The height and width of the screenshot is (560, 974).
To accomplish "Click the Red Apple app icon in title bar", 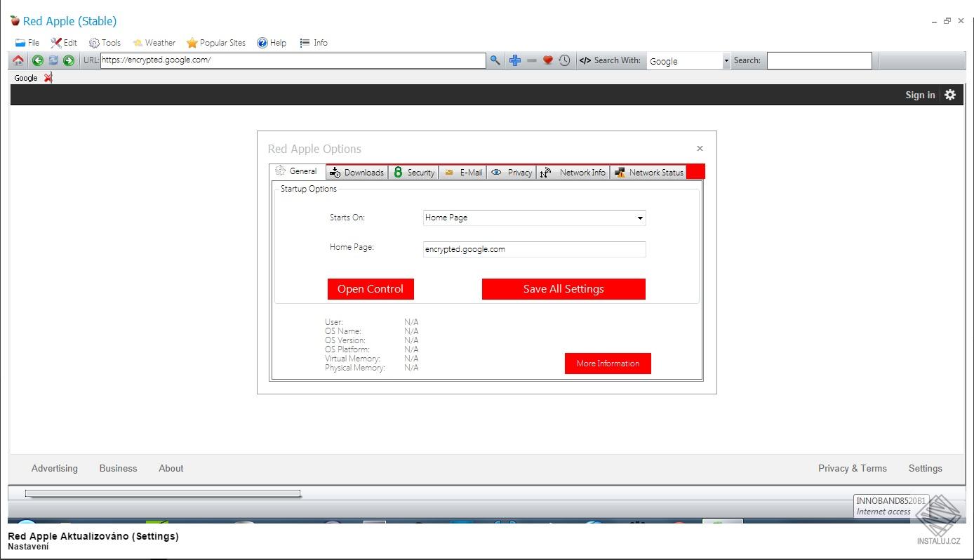I will pyautogui.click(x=15, y=20).
